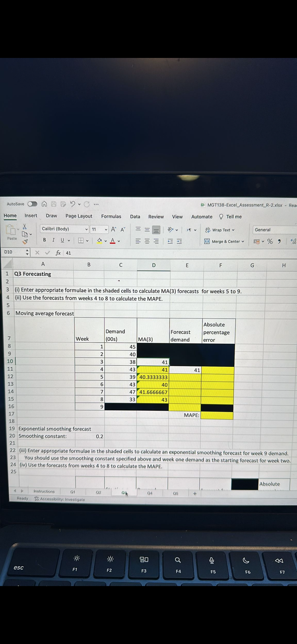The image size is (297, 644).
Task: Open the Review ribbon tab
Action: click(156, 217)
